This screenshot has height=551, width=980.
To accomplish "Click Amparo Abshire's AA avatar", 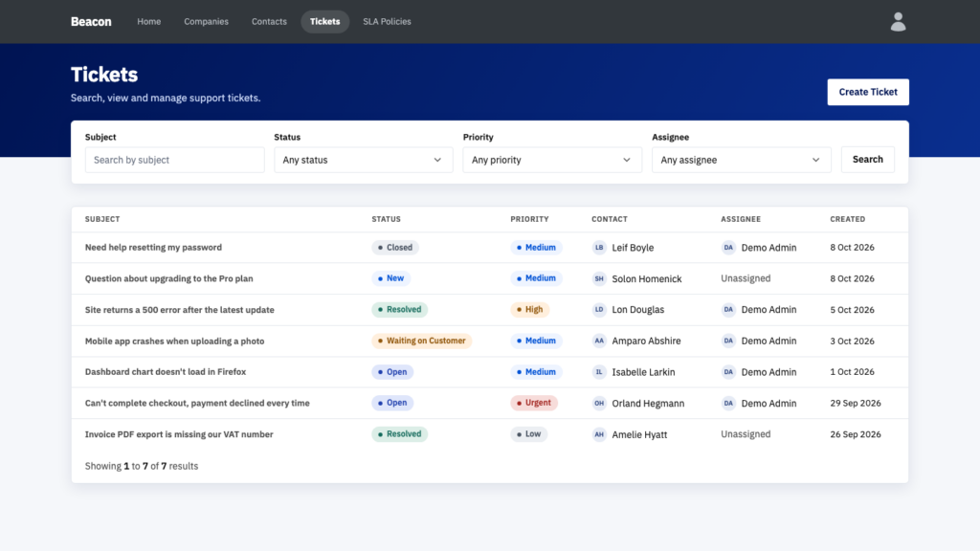I will (599, 341).
